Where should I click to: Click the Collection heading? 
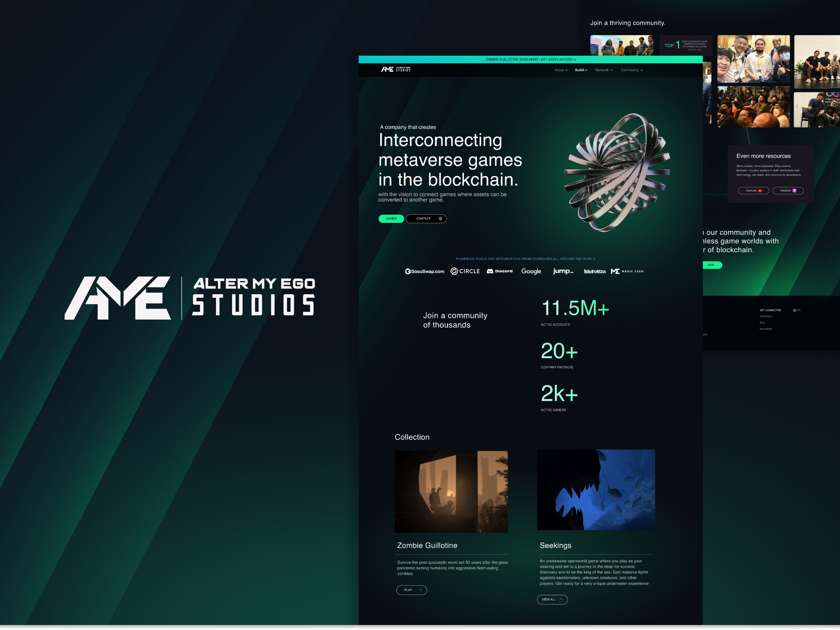click(412, 437)
